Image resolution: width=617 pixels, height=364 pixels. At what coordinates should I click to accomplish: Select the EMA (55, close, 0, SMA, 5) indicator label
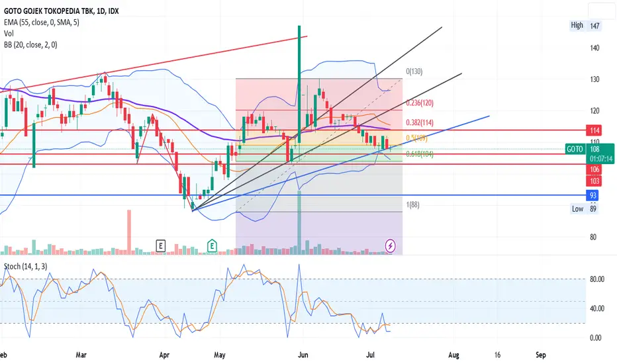(41, 23)
